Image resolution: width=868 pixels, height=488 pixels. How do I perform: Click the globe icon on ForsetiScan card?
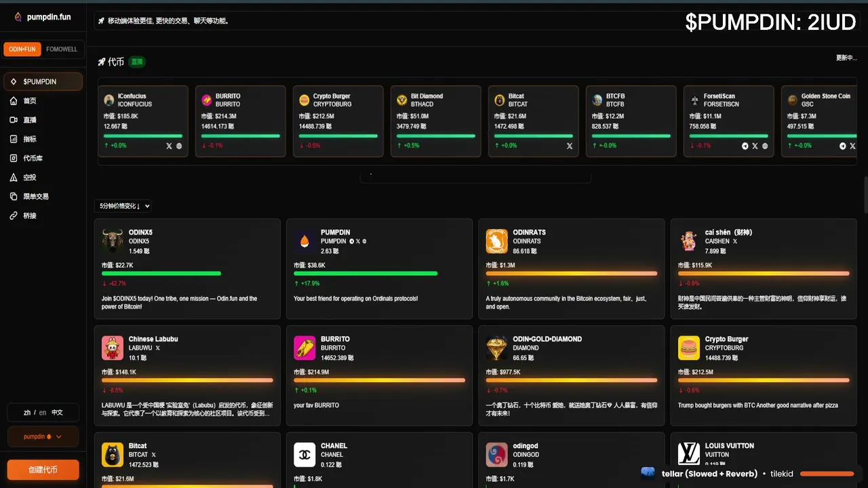pyautogui.click(x=765, y=146)
